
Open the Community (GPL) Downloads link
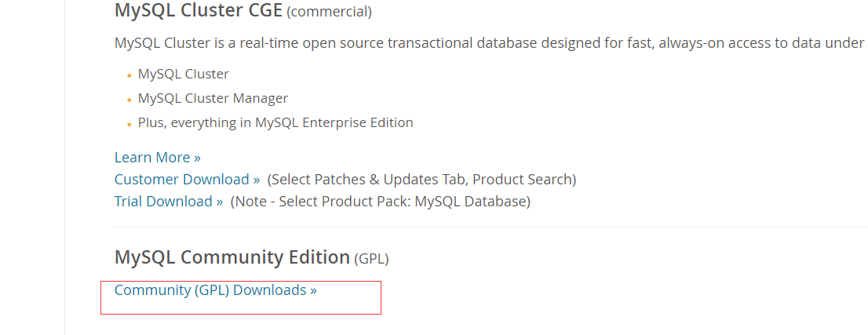215,290
